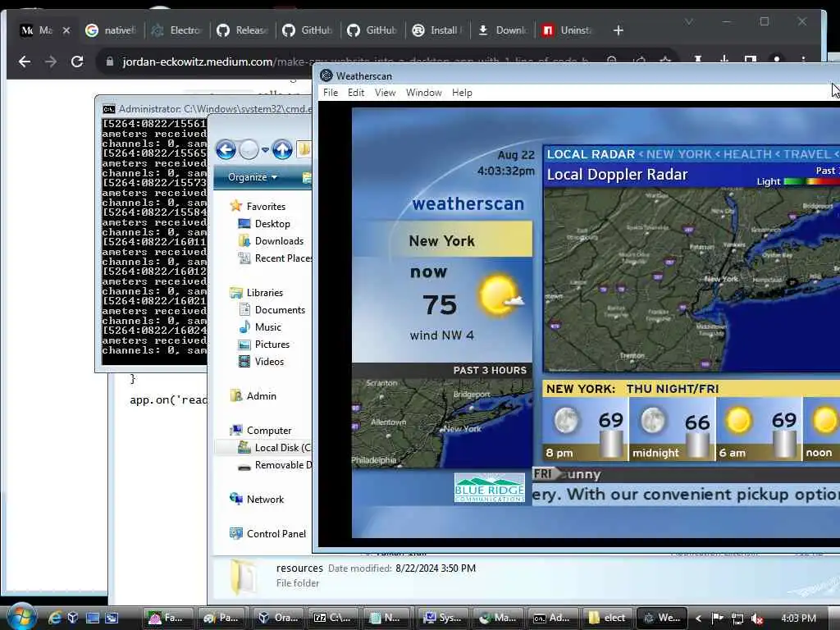Select the Admin folder in the Explorer sidebar
This screenshot has width=840, height=630.
click(261, 396)
